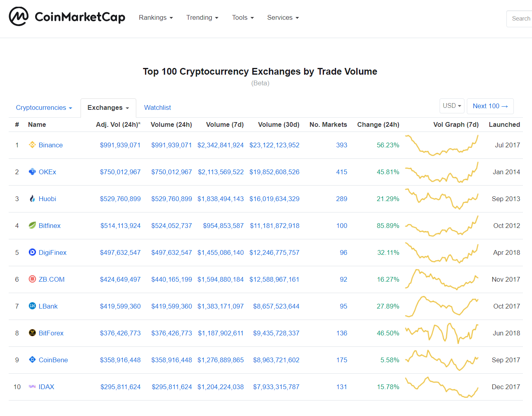Click OKEx markets count 415

342,172
